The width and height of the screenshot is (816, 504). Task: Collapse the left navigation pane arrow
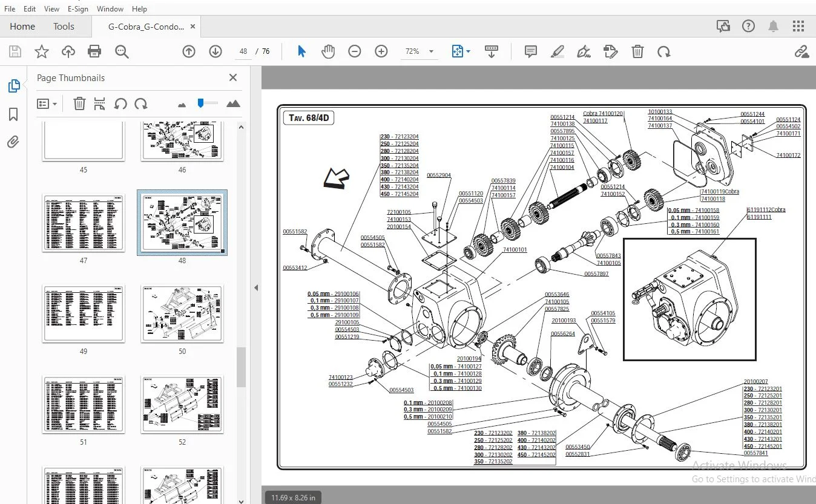[256, 288]
